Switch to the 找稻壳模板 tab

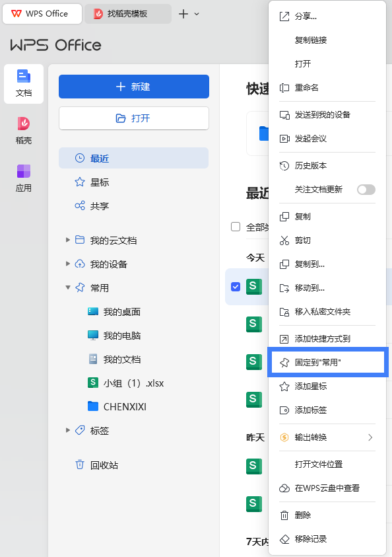[128, 14]
